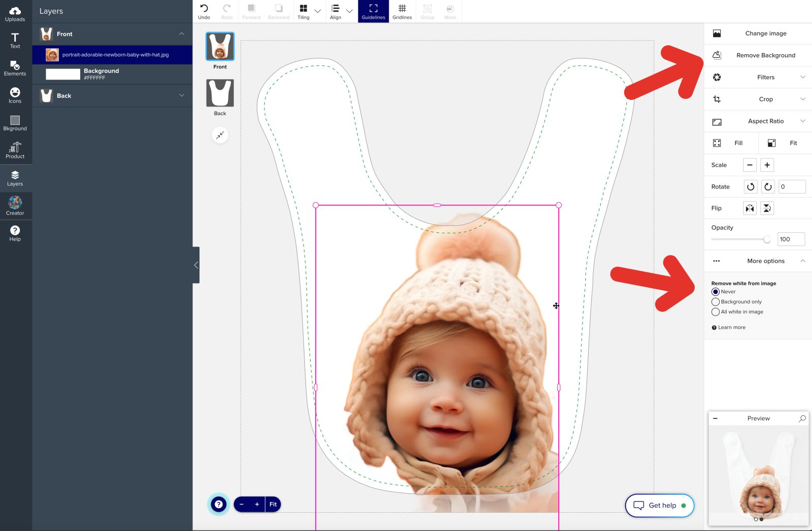Select 'Background only' white removal option
This screenshot has height=531, width=812.
click(x=716, y=302)
